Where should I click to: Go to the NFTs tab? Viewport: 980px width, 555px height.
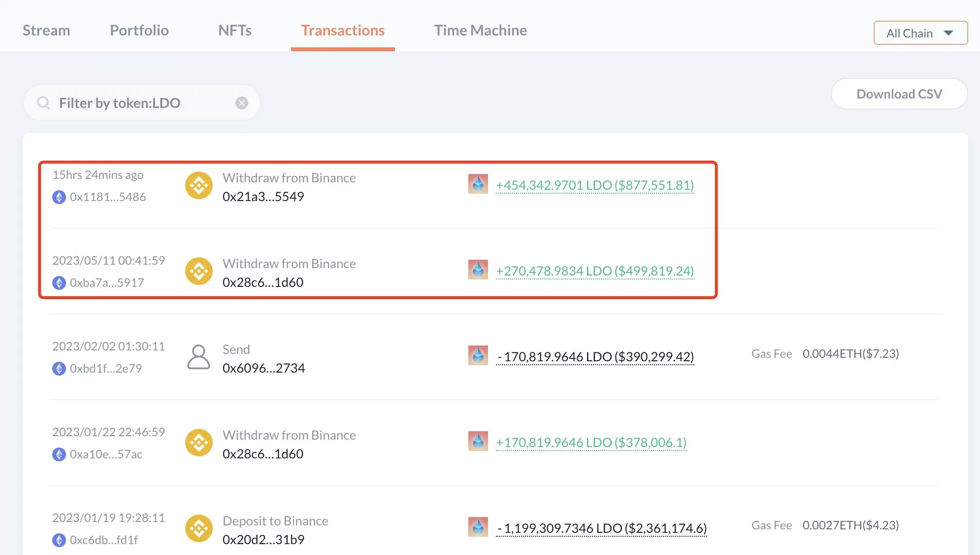(x=234, y=31)
